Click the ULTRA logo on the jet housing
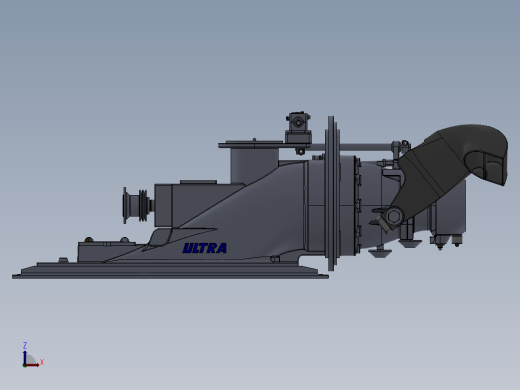This screenshot has height=390, width=520. (205, 248)
